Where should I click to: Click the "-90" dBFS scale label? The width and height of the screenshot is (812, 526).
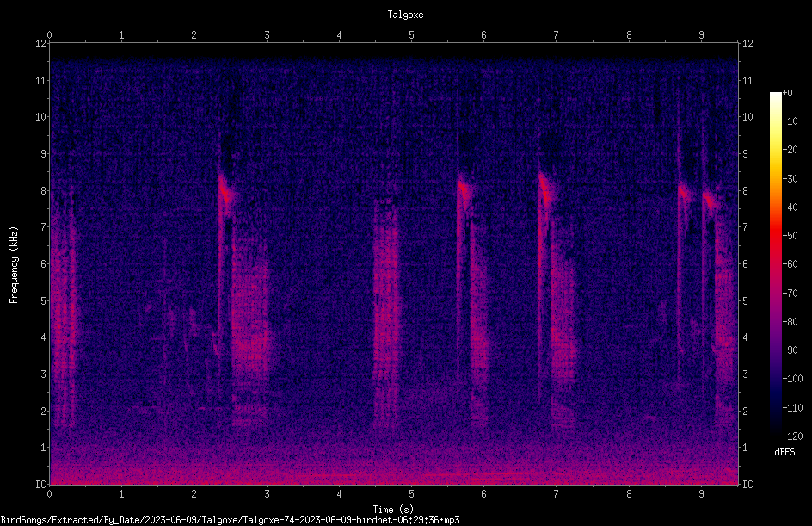790,350
